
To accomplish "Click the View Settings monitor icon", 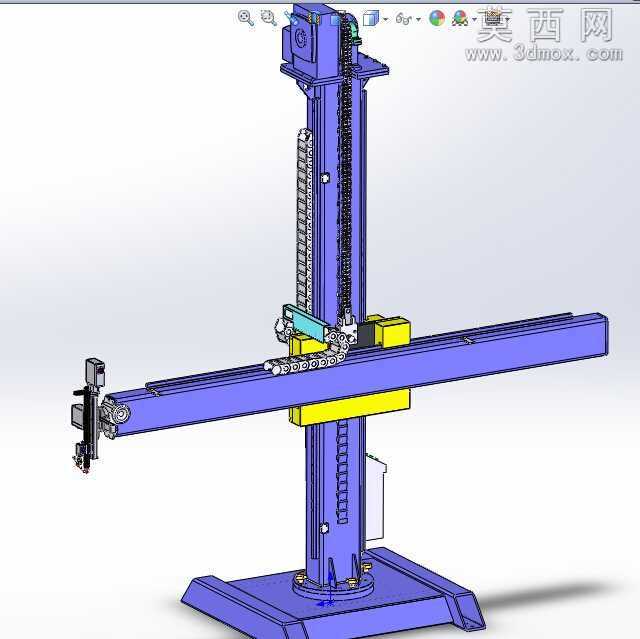I will [x=493, y=18].
